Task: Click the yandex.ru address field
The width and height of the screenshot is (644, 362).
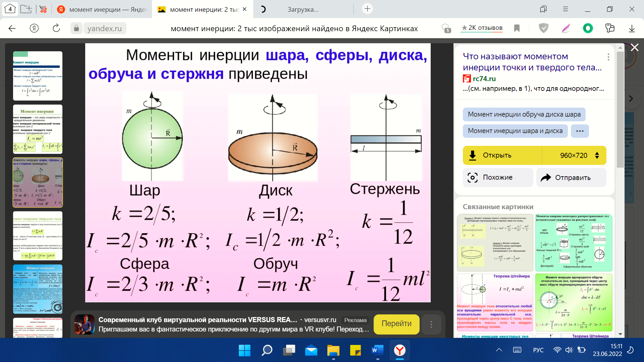Action: click(x=105, y=28)
